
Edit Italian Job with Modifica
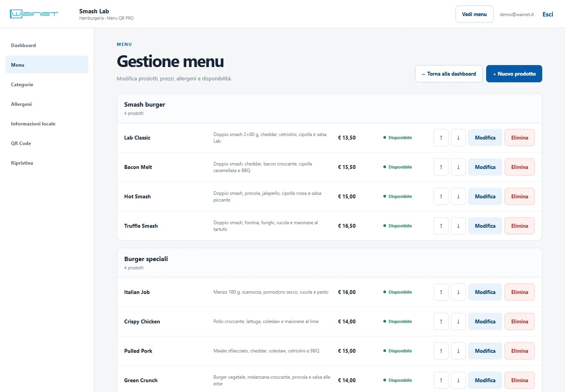(485, 292)
